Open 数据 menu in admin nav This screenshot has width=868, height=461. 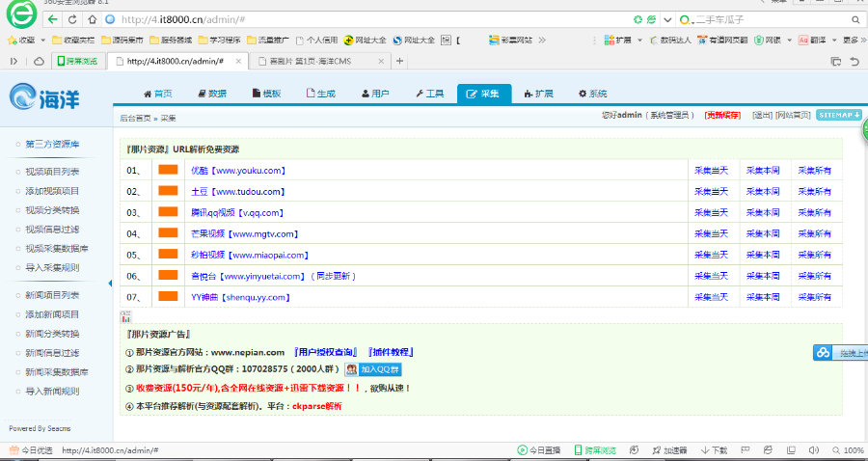[x=212, y=94]
